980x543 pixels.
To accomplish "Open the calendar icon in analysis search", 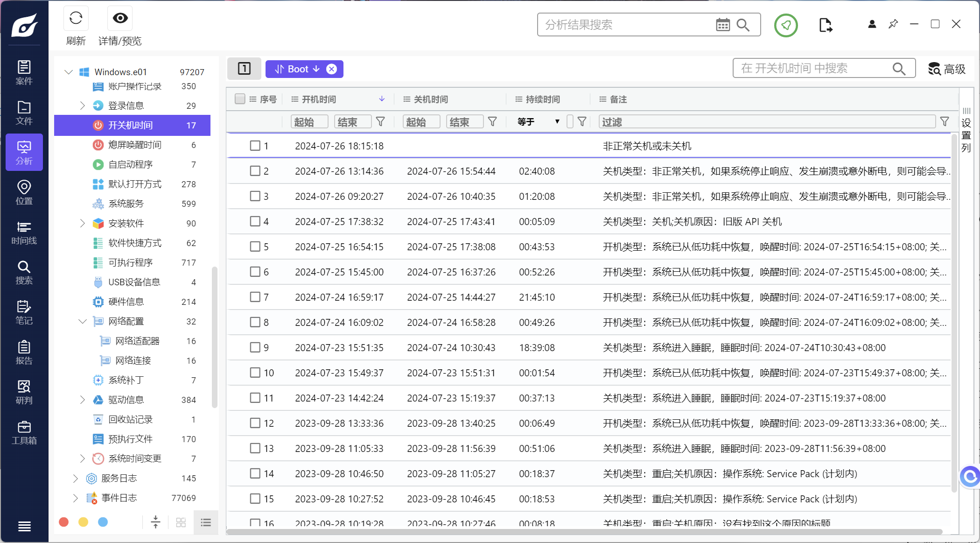I will pos(723,25).
